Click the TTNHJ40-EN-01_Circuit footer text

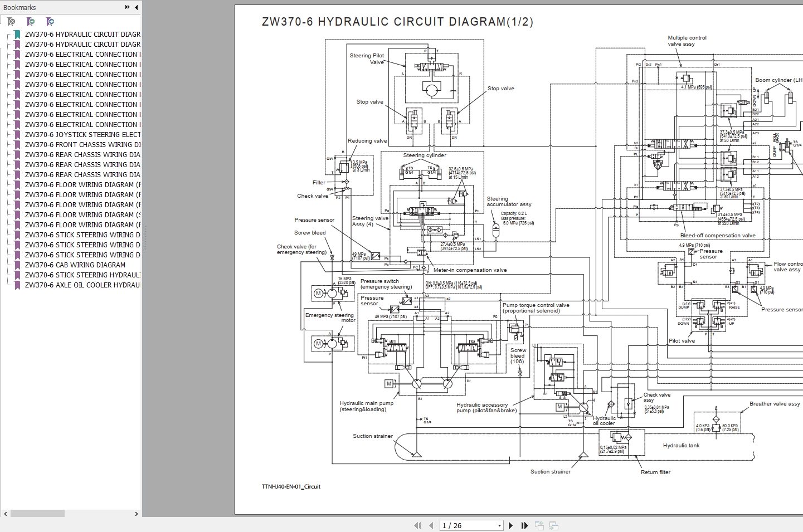291,487
